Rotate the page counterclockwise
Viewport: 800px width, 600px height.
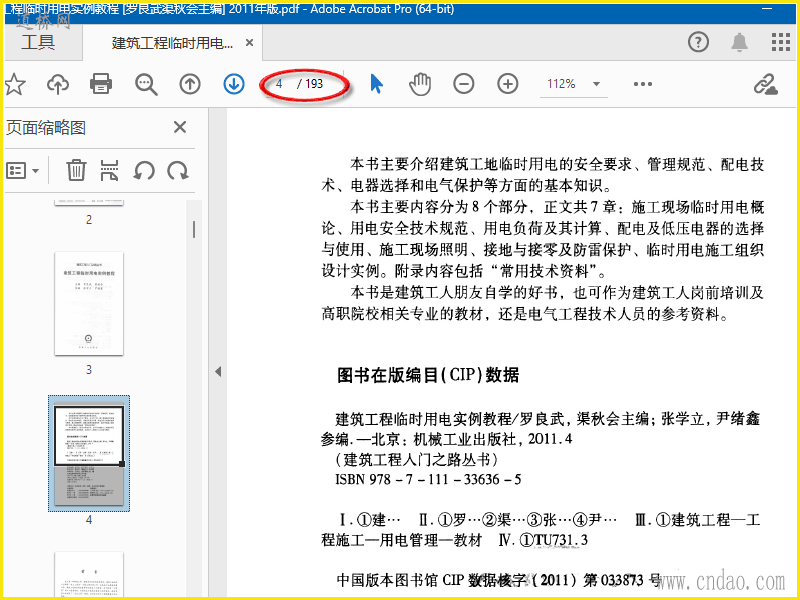point(144,170)
